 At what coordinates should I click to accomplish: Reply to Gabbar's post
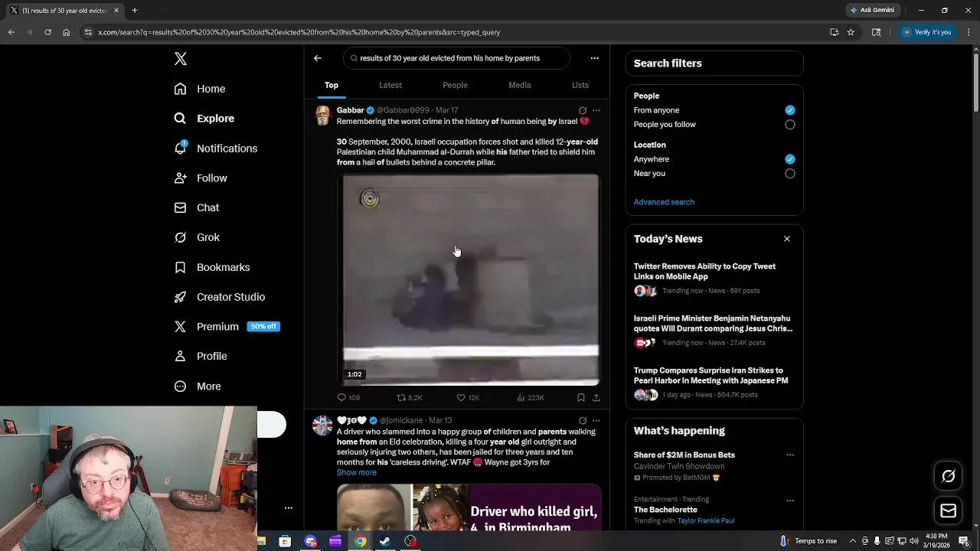pyautogui.click(x=348, y=398)
